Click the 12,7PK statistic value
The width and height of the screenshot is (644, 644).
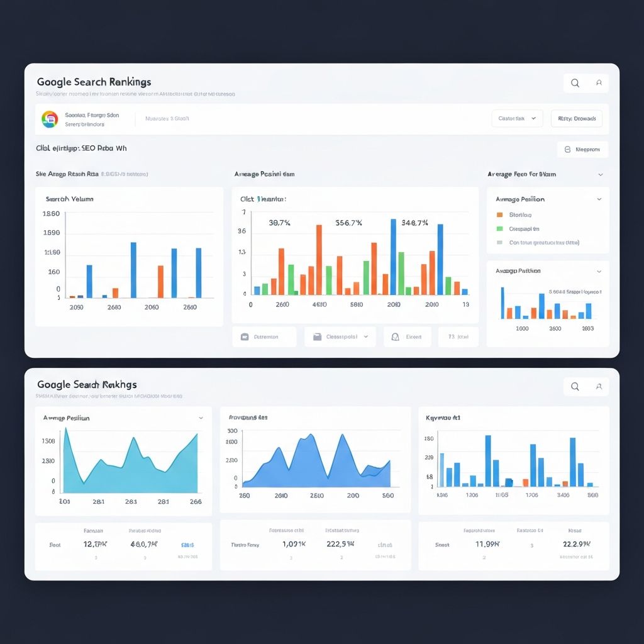[x=95, y=544]
